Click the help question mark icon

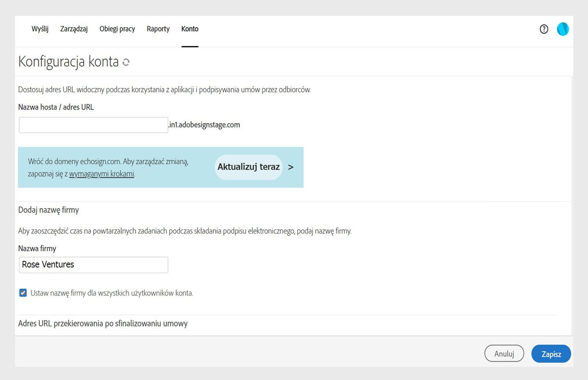pos(544,29)
